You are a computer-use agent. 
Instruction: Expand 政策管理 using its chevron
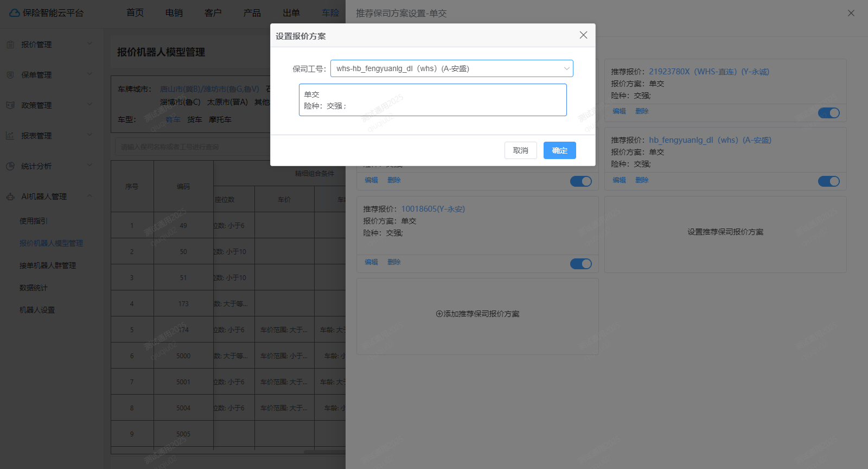click(x=90, y=105)
